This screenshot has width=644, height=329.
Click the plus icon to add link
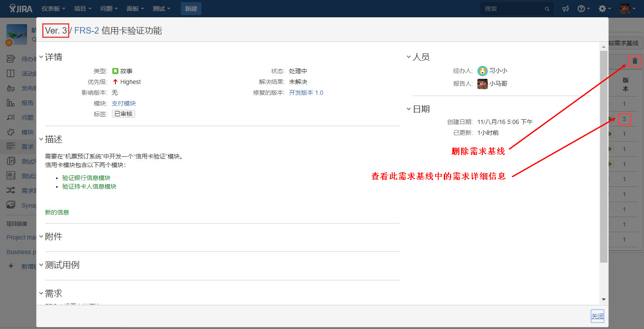pyautogui.click(x=11, y=266)
